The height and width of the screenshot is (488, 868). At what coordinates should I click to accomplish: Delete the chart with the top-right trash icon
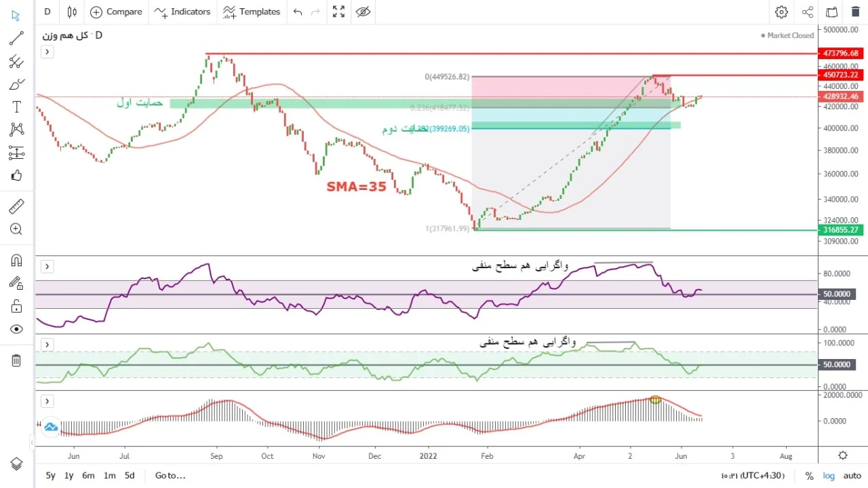[854, 12]
